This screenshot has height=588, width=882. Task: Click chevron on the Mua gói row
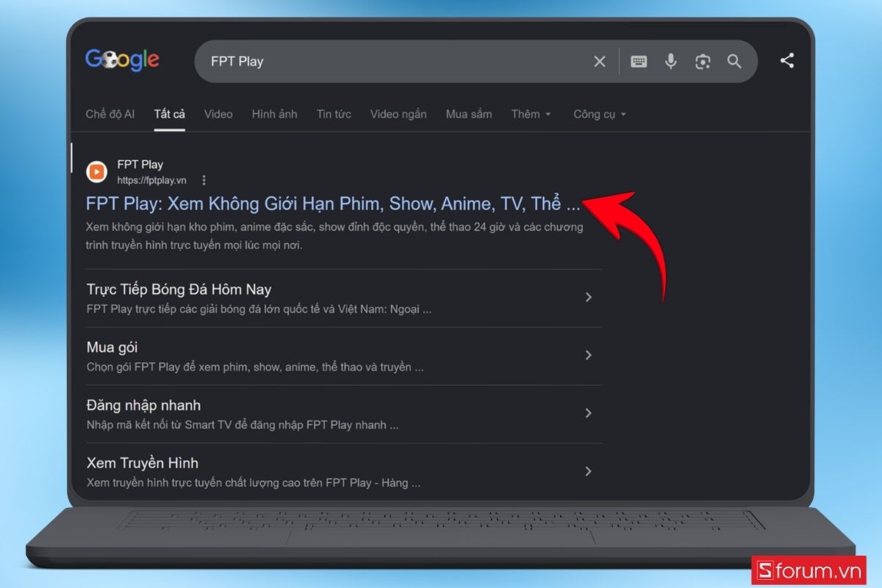pyautogui.click(x=588, y=355)
